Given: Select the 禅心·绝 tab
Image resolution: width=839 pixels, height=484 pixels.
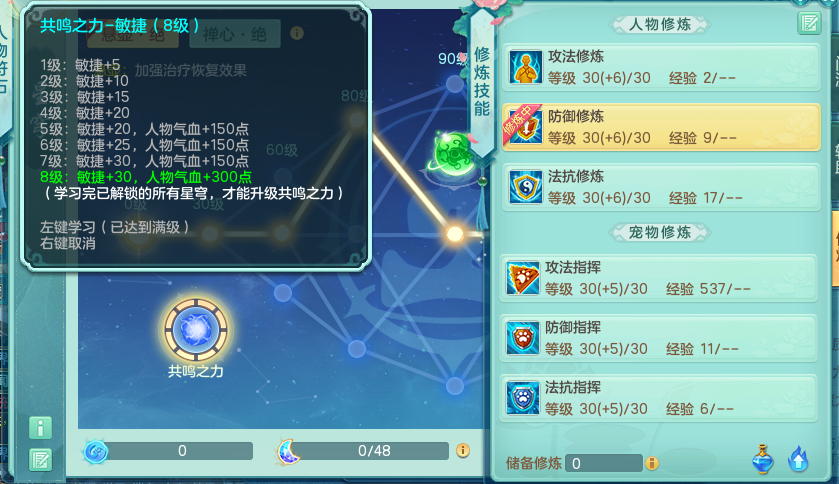Looking at the screenshot, I should coord(235,34).
